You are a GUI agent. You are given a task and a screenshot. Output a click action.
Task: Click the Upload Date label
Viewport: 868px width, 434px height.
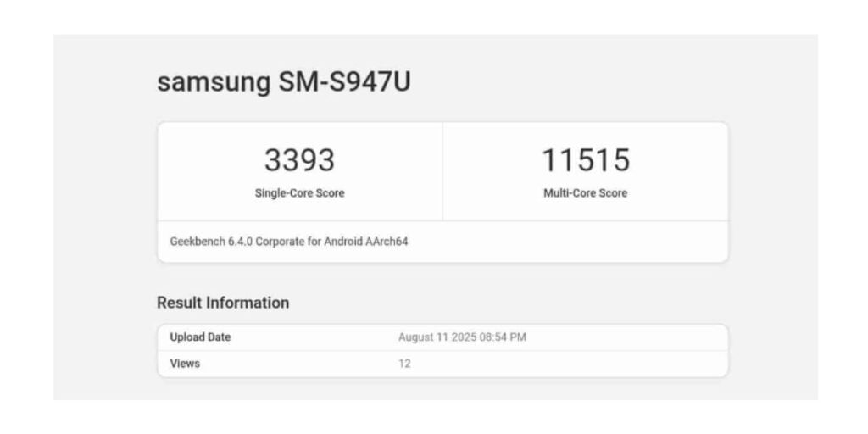point(200,337)
